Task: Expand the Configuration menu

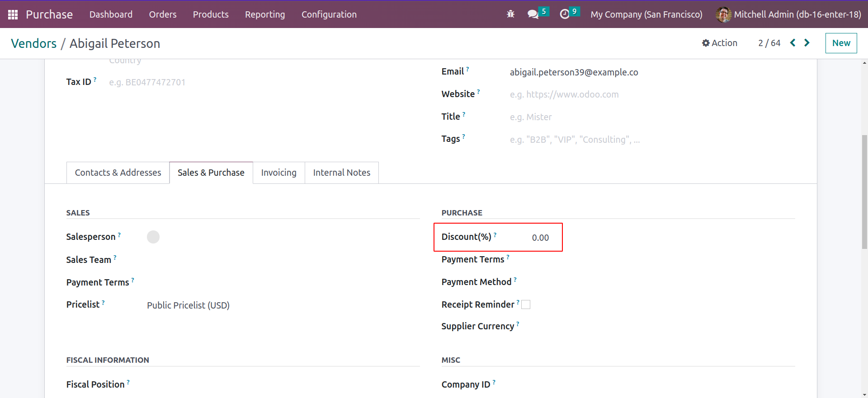Action: click(x=329, y=14)
